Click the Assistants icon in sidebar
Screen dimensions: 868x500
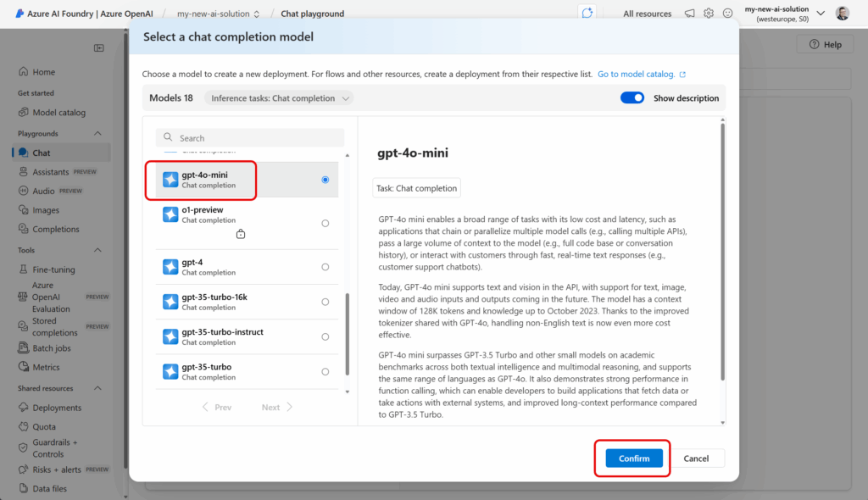[x=23, y=172]
